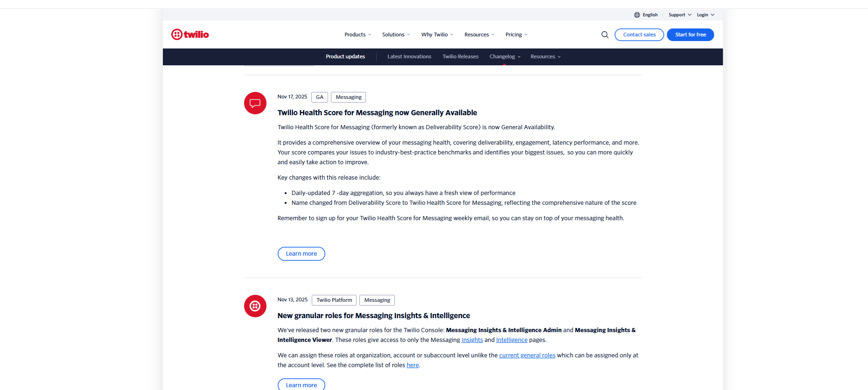Click the Twilio logo

coord(190,35)
